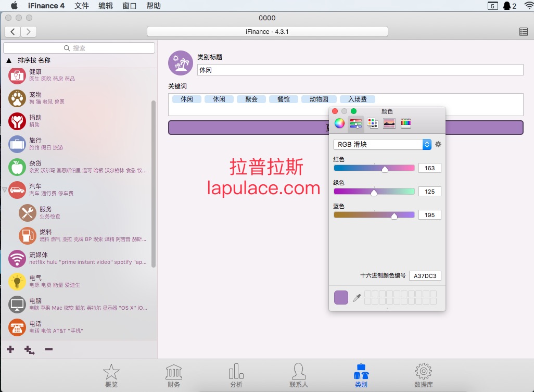Select the 动物园 keyword tag
This screenshot has width=534, height=392.
coord(319,99)
